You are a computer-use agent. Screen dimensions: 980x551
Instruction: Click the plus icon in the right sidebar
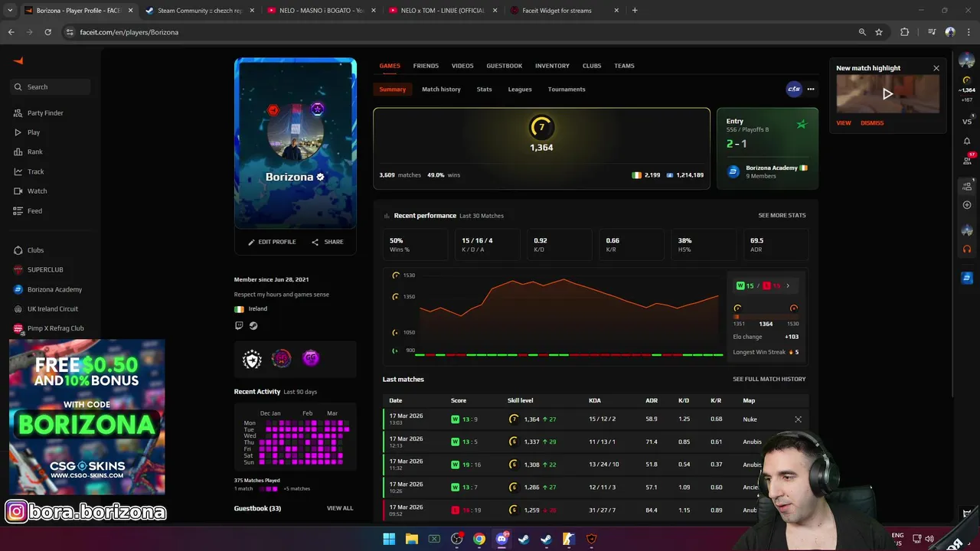(x=967, y=205)
